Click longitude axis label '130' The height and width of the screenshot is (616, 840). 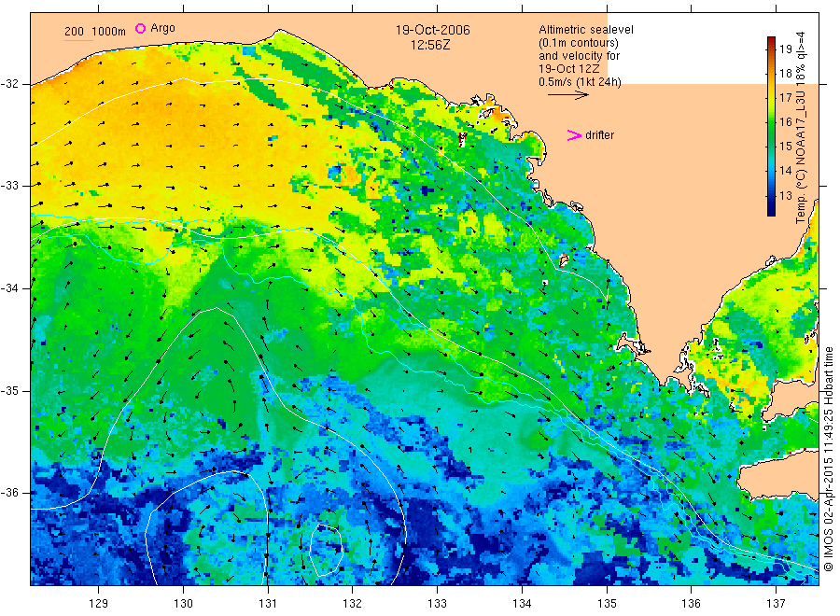point(183,604)
